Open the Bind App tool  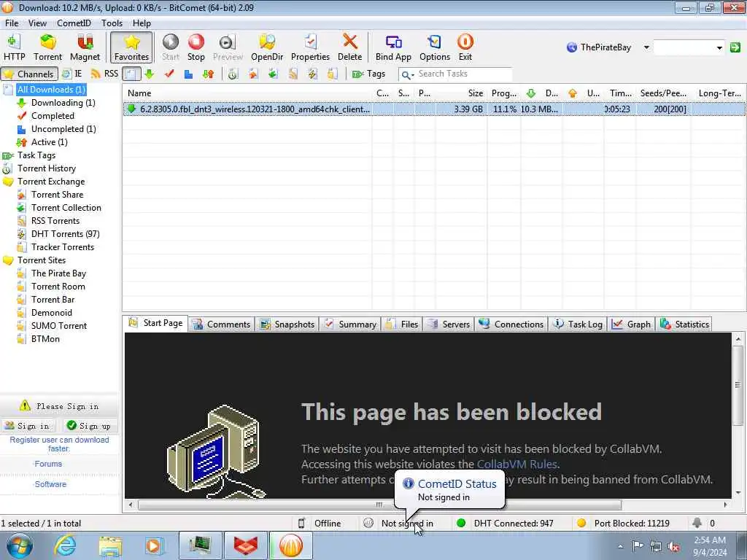393,47
